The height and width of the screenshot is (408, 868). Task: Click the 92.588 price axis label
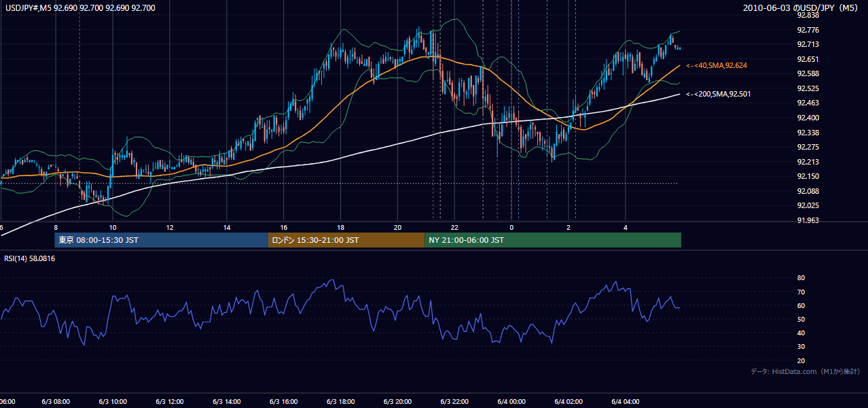[808, 73]
